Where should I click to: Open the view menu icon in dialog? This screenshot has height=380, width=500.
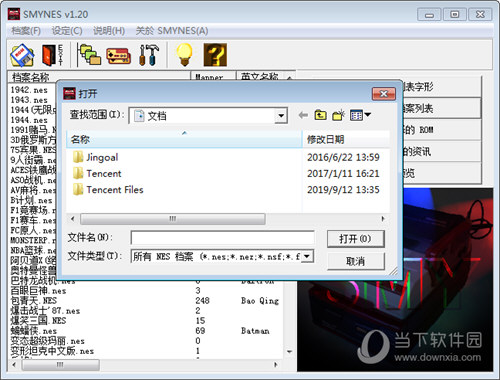360,115
